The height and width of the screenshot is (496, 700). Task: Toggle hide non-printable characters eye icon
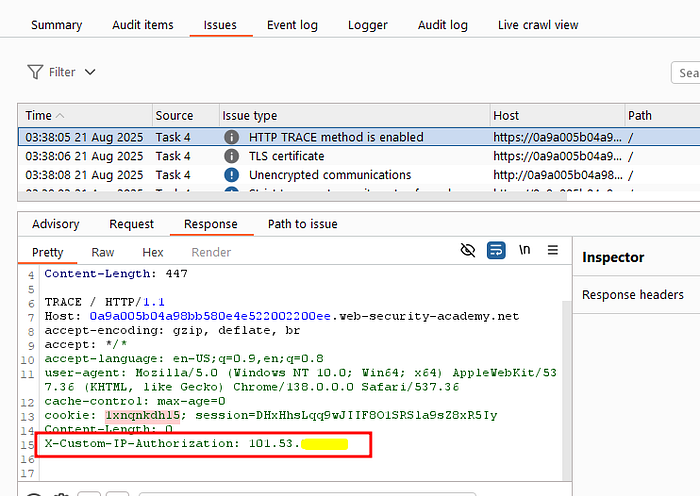pos(467,250)
